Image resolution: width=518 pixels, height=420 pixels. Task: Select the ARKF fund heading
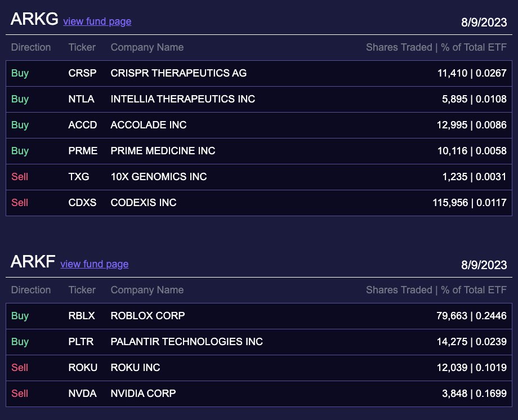pos(31,261)
